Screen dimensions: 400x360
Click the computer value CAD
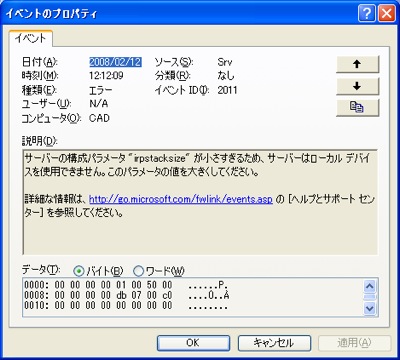click(x=99, y=118)
